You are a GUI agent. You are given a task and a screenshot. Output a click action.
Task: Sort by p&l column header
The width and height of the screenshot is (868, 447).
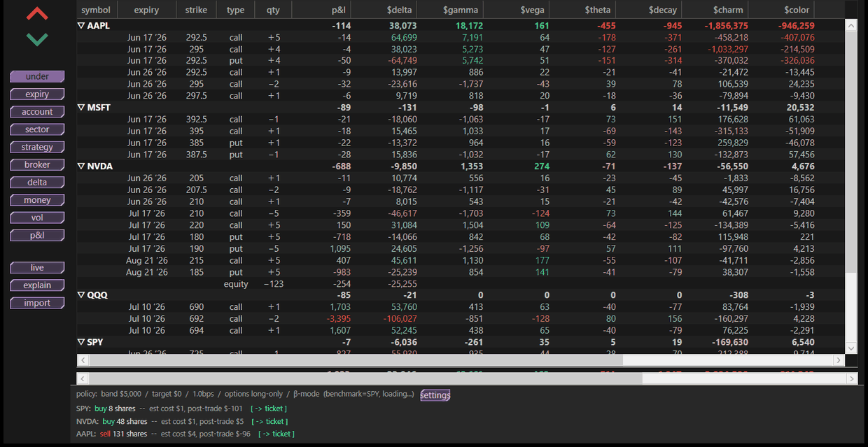tap(321, 10)
